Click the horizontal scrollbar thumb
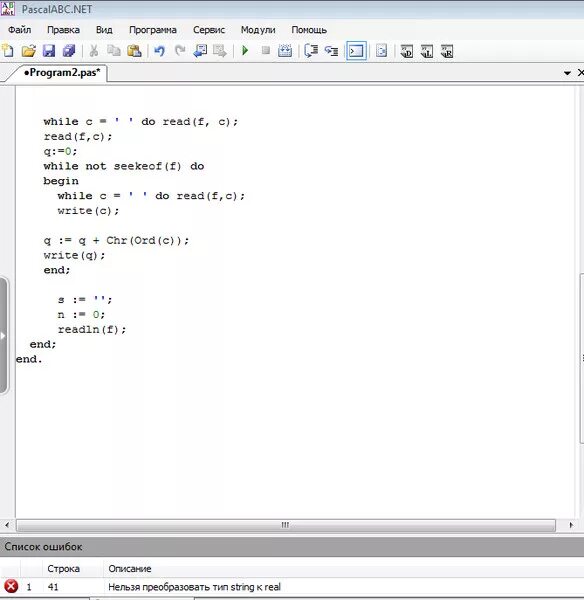 click(x=285, y=525)
